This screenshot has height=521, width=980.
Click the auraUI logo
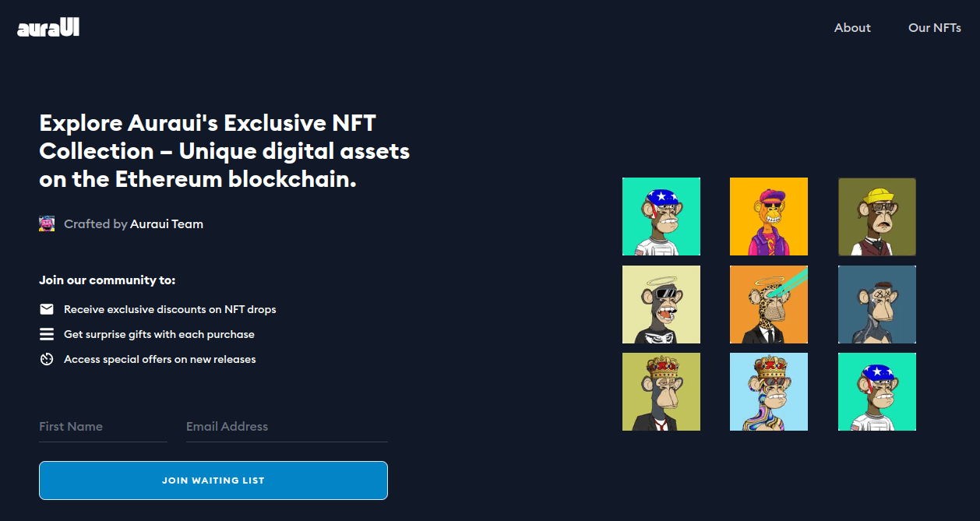click(x=48, y=28)
